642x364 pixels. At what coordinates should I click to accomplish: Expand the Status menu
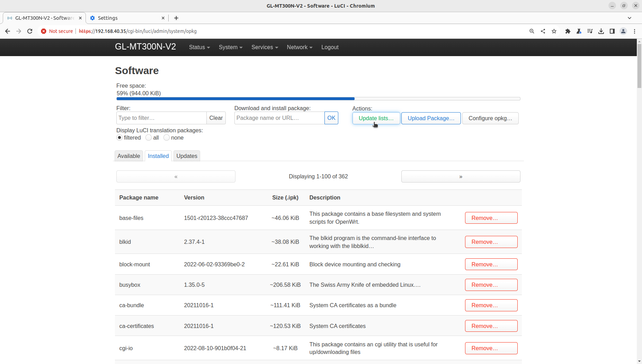(199, 47)
